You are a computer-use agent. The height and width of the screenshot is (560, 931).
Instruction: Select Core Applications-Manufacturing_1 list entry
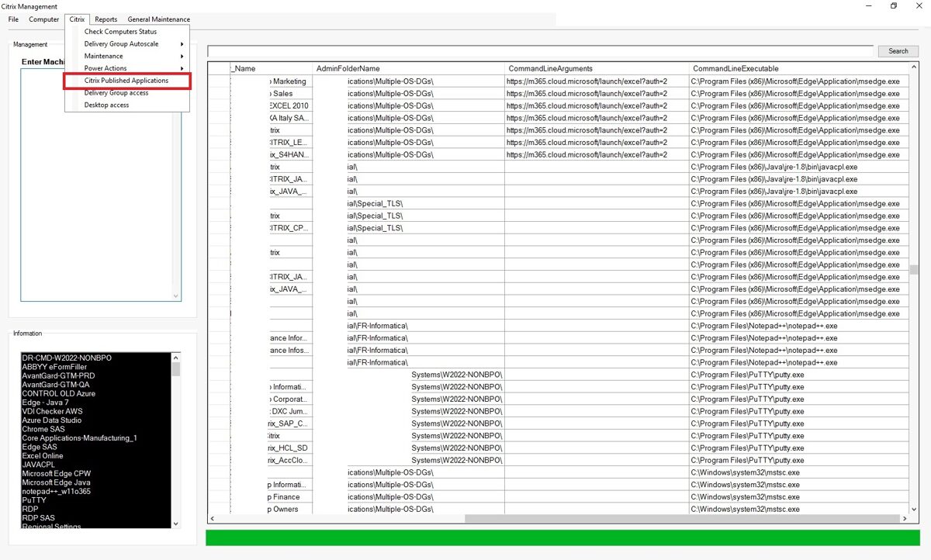click(x=79, y=438)
